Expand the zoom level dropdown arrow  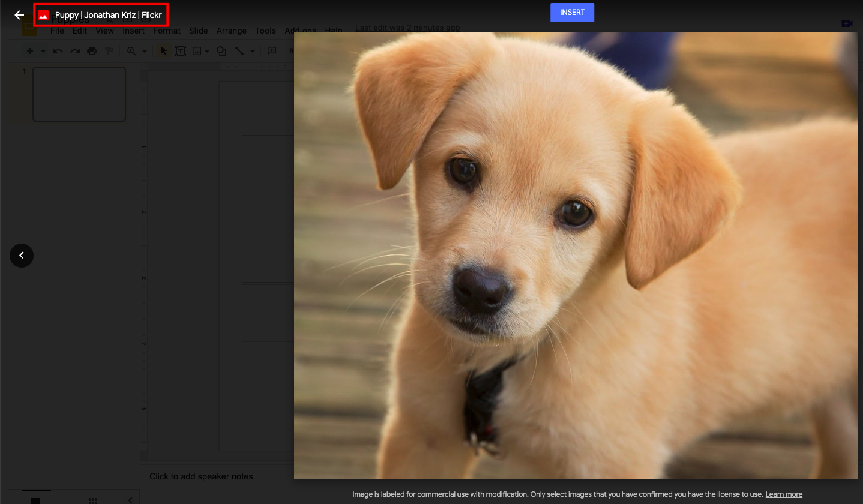click(x=145, y=52)
